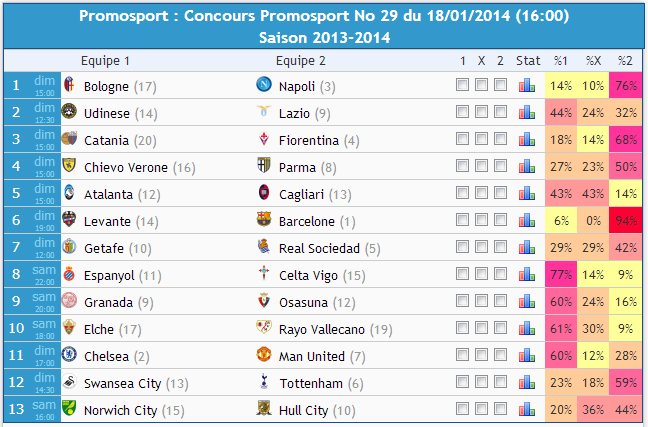Open the stats chart icon for Bologne vs Napoli
Image resolution: width=648 pixels, height=427 pixels.
tap(527, 85)
